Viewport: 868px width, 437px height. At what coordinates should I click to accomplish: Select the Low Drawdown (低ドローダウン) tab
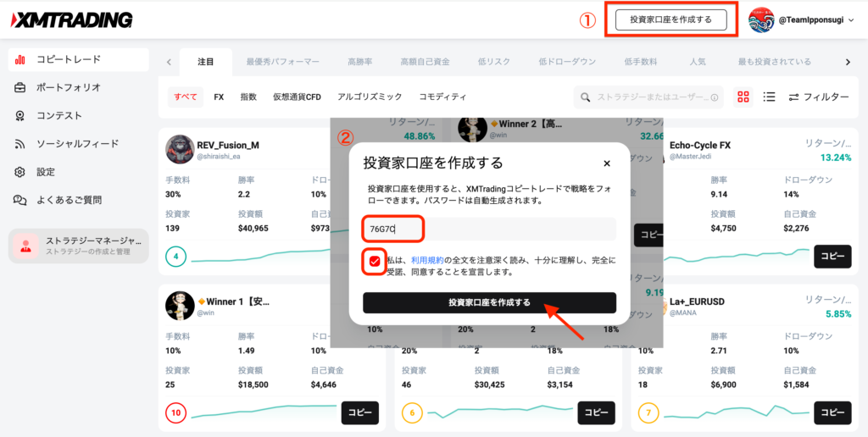point(567,62)
